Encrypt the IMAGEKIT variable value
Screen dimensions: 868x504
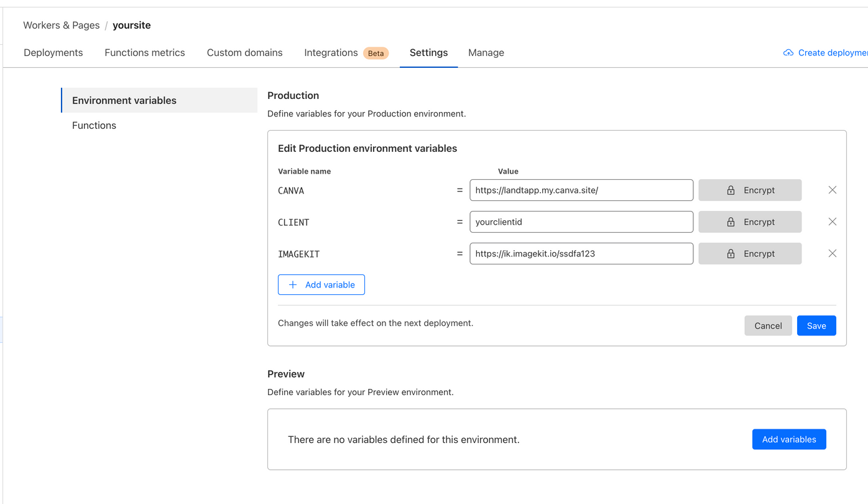749,254
